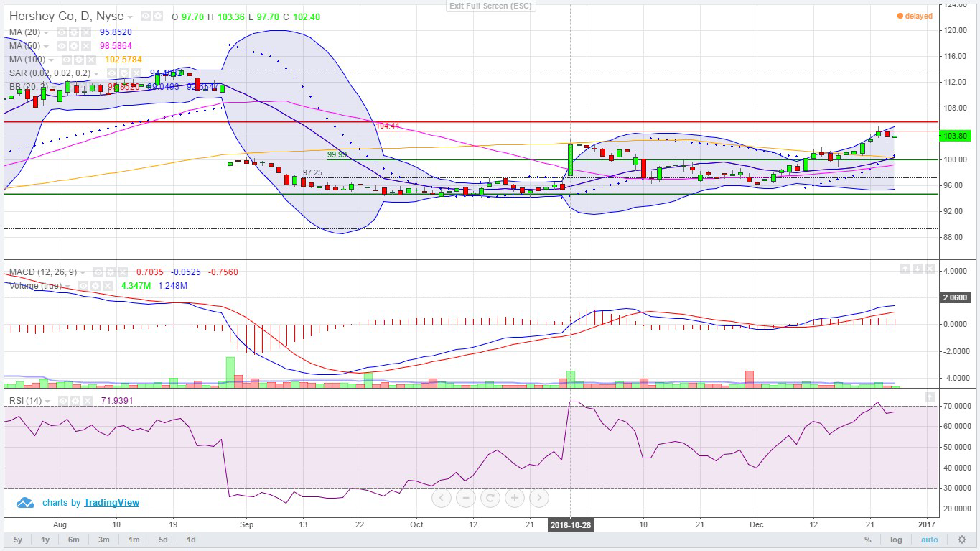Click the TradingView cloud logo
This screenshot has width=980, height=551.
pyautogui.click(x=26, y=503)
